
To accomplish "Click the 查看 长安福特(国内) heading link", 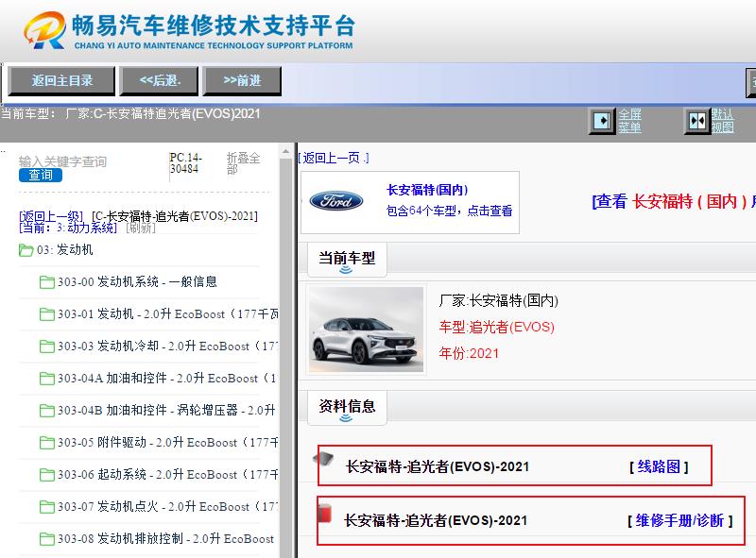I will (x=674, y=201).
